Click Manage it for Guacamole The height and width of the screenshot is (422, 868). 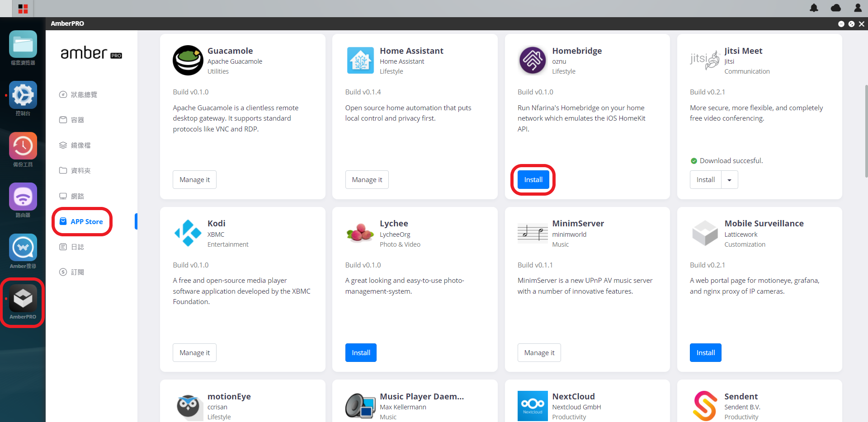pos(194,180)
